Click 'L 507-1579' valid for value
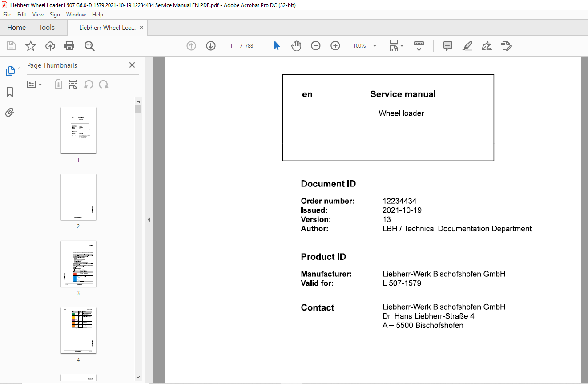 click(402, 283)
